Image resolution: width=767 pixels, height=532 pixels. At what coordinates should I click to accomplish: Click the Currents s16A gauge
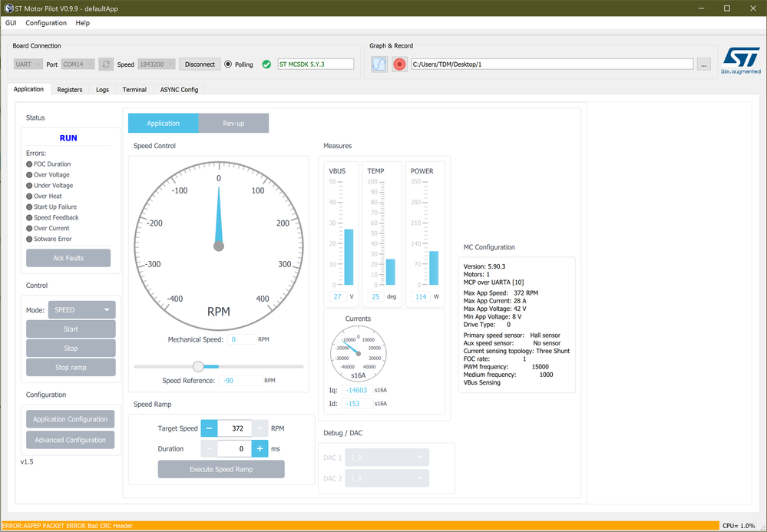pos(359,354)
